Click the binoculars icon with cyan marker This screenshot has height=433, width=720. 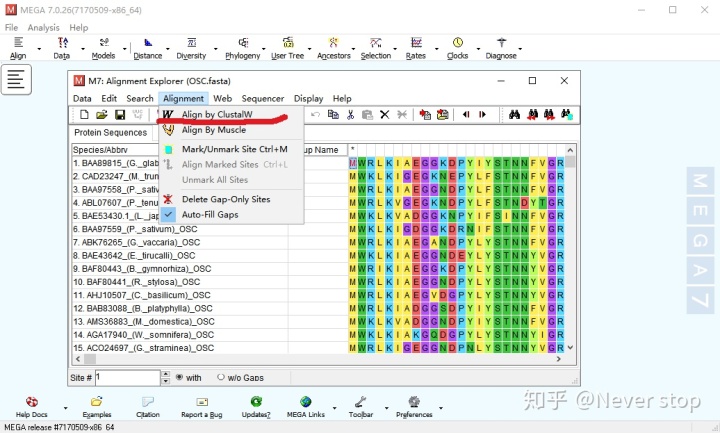[x=567, y=114]
